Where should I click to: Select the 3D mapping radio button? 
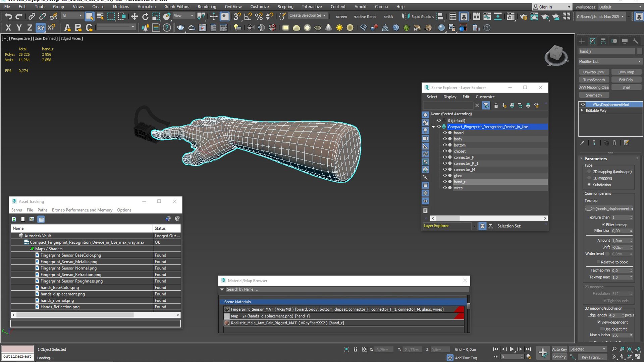[589, 178]
